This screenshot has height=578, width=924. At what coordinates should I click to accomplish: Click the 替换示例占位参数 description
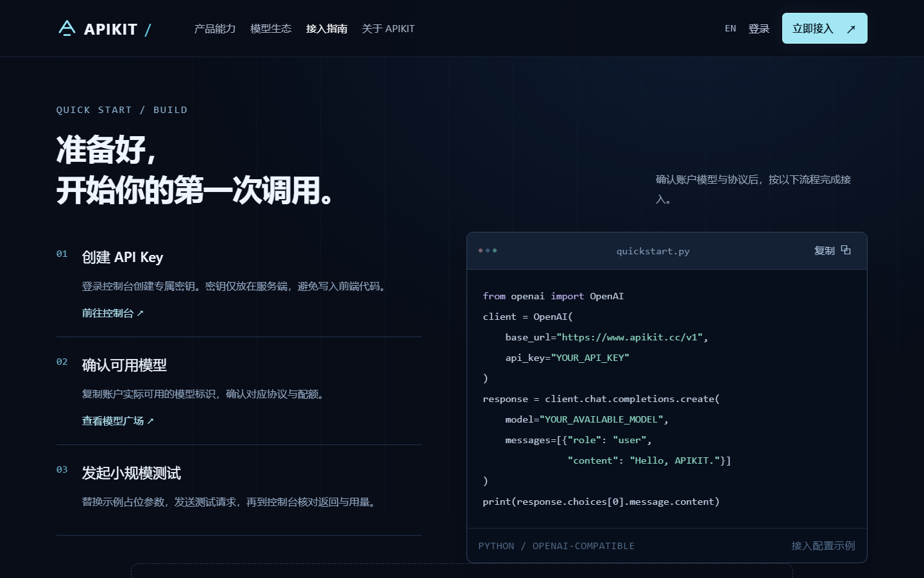pos(230,502)
